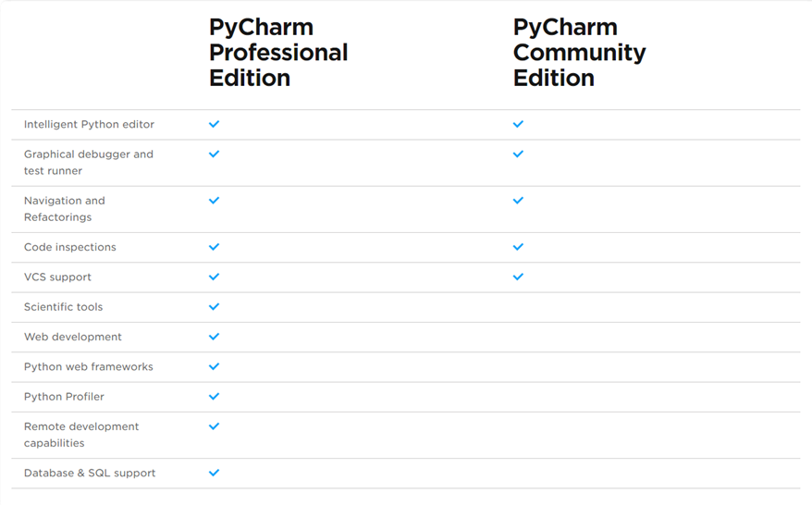Click Professional checkmark for Python Profiler
The width and height of the screenshot is (812, 505).
coord(214,396)
